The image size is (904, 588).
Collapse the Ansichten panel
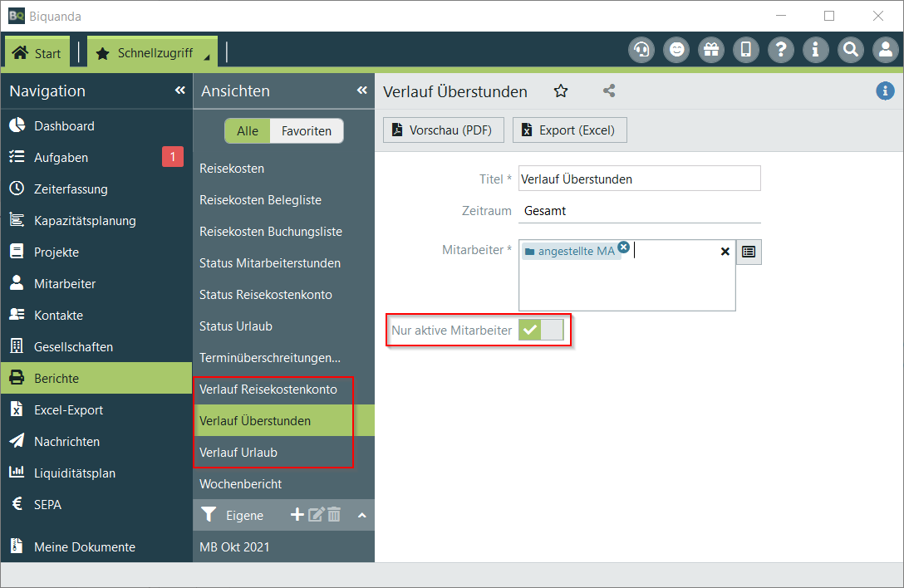[x=361, y=91]
